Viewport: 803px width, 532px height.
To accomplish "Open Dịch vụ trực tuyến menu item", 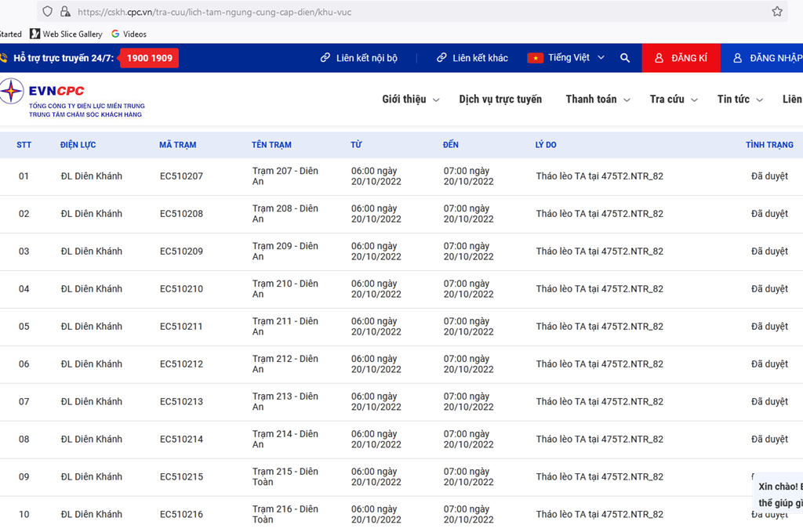I will (500, 100).
